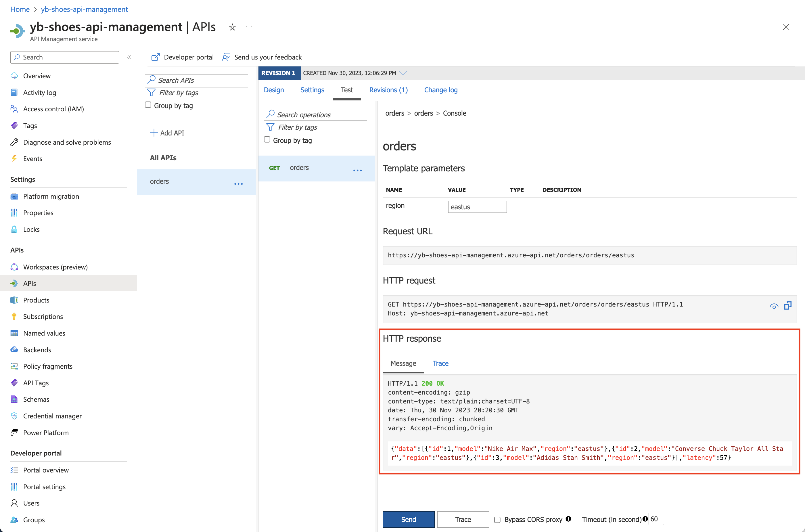Expand the revision created date chevron
Image resolution: width=805 pixels, height=532 pixels.
click(x=403, y=72)
